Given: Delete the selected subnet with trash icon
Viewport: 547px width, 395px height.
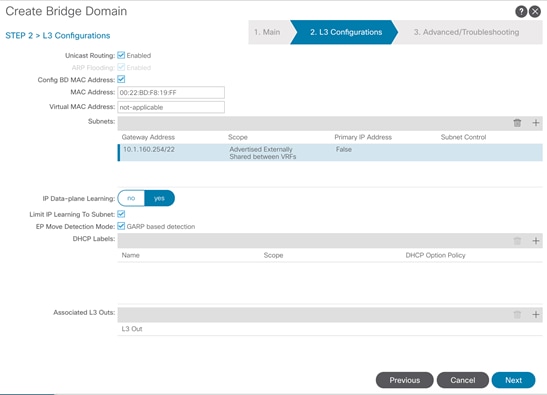Looking at the screenshot, I should click(517, 123).
